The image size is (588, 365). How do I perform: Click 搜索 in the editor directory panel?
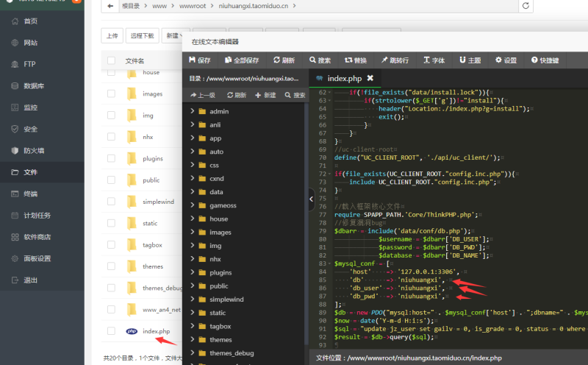(295, 95)
